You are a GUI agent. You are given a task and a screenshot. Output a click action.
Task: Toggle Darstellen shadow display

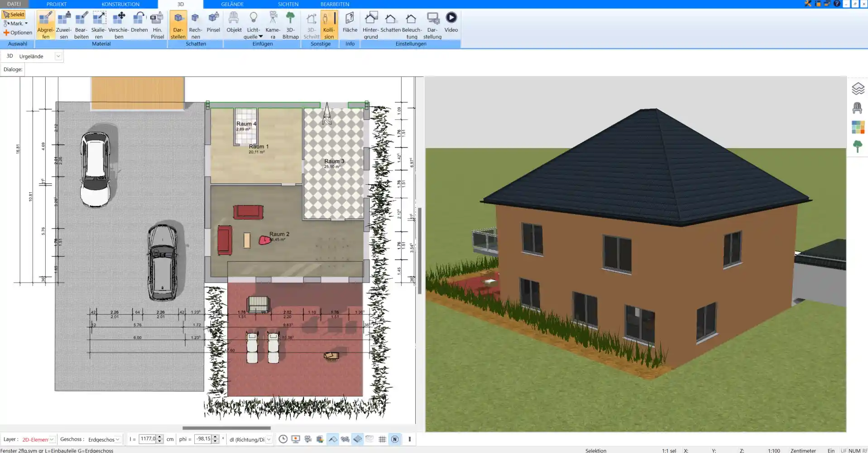pos(178,25)
